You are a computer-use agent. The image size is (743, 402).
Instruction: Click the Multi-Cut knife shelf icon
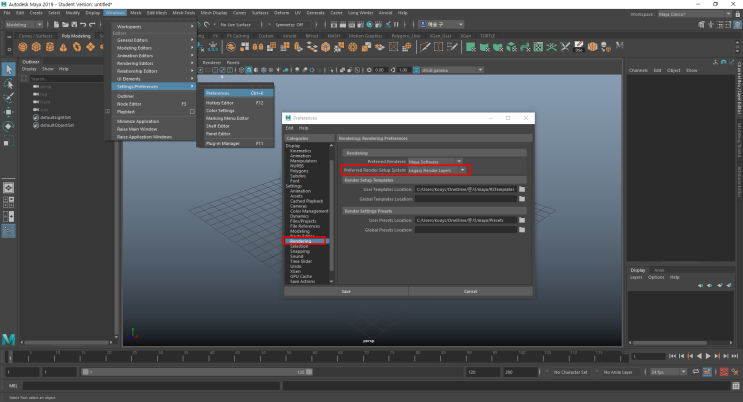[x=425, y=47]
